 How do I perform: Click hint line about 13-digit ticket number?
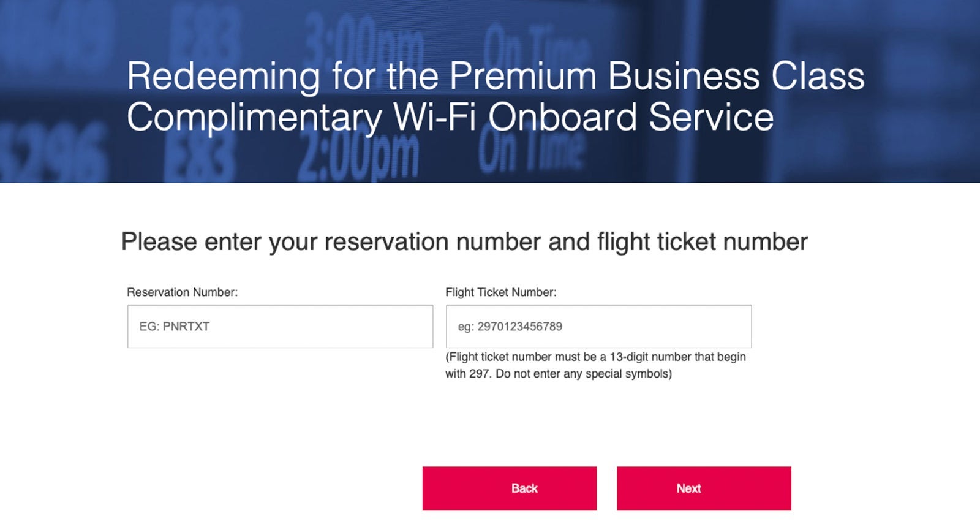tap(595, 357)
